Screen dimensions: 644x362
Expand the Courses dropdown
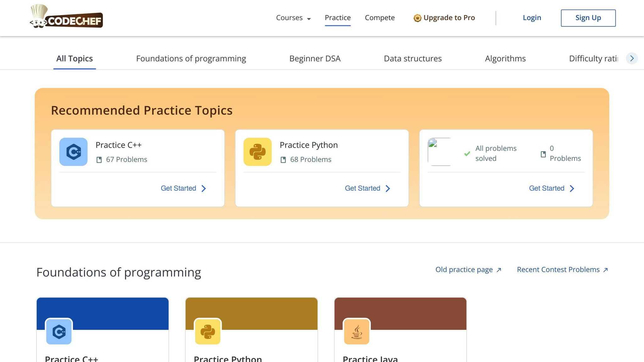pos(293,18)
